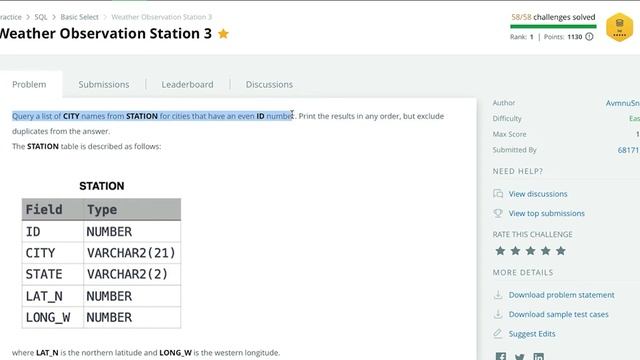Viewport: 640px width, 360px height.
Task: Open View top submissions link
Action: (x=547, y=213)
